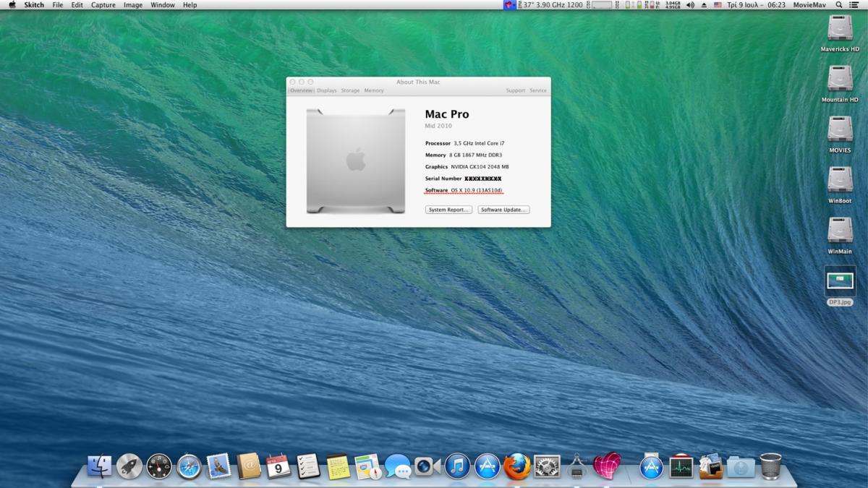Open the App Store app left of Firefox
The height and width of the screenshot is (488, 868).
tap(488, 467)
